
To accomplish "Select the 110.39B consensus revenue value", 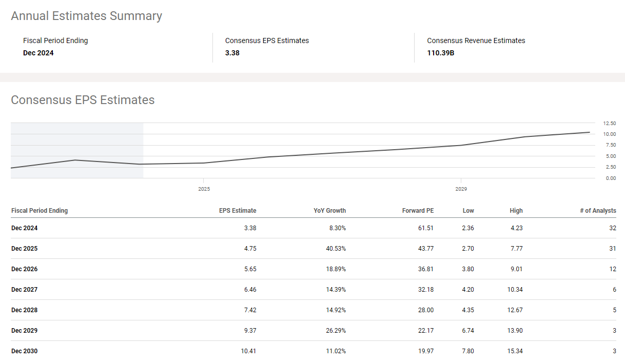I will pos(440,53).
